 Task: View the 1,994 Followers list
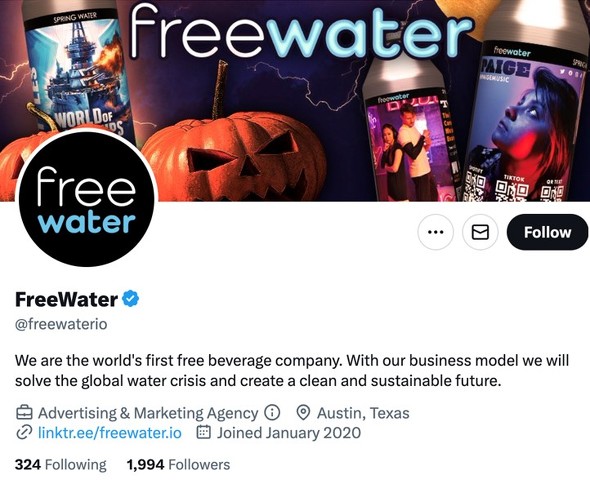click(178, 464)
